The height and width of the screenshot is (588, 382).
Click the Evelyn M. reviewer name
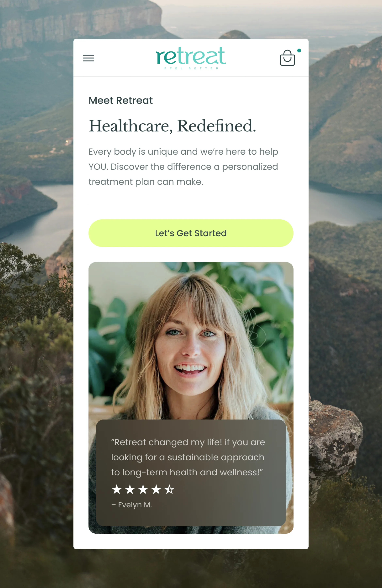point(132,505)
